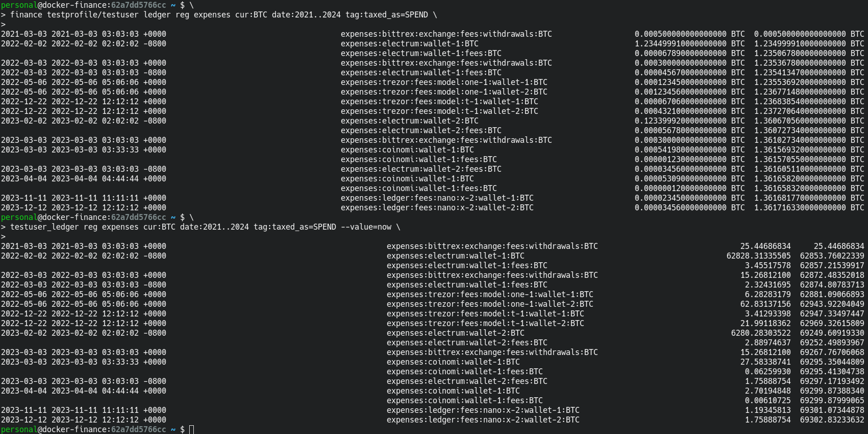Click the running total 1.361716330000000000 BTC
868x434 pixels.
(800, 208)
